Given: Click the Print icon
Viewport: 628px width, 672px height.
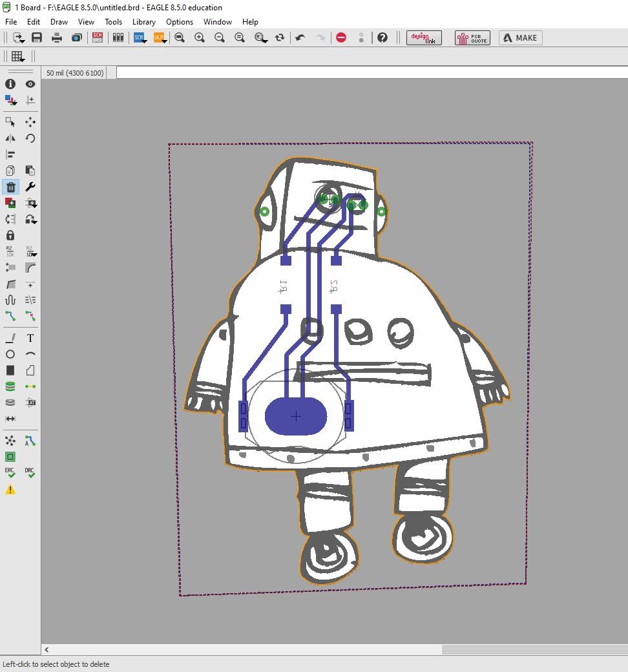Looking at the screenshot, I should [x=57, y=37].
